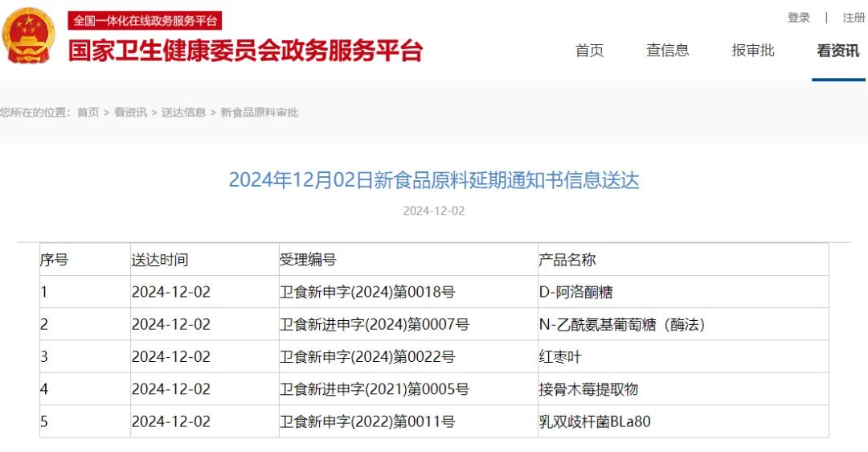
Task: Select N-乙酰氨基葡萄糖（酶法） product cell
Action: click(683, 324)
